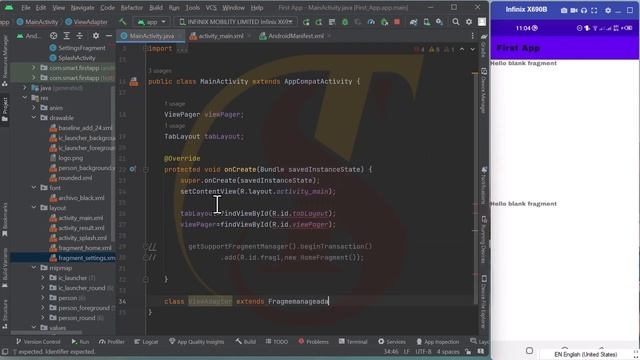Viewport: 640px width, 360px height.
Task: Click the red Stop app icon
Action: point(397,22)
